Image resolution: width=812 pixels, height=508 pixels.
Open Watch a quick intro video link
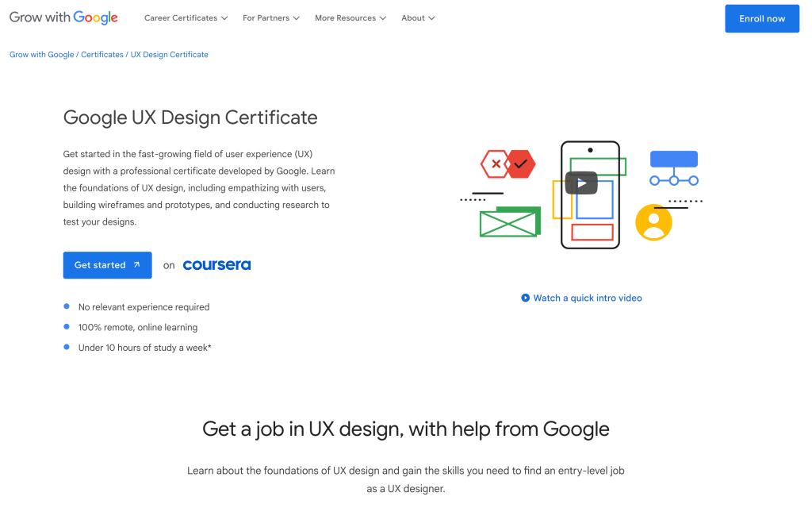587,298
